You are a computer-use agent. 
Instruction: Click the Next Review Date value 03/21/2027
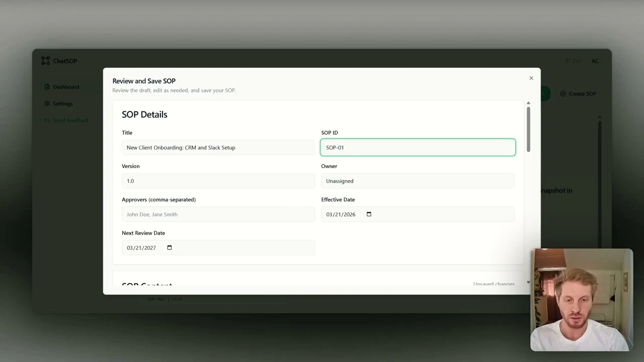pyautogui.click(x=141, y=247)
